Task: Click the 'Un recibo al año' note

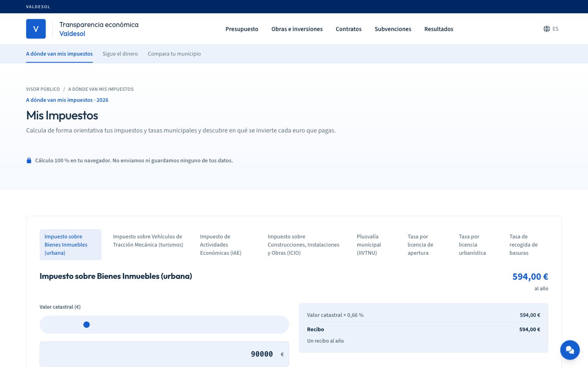Action: (x=325, y=341)
